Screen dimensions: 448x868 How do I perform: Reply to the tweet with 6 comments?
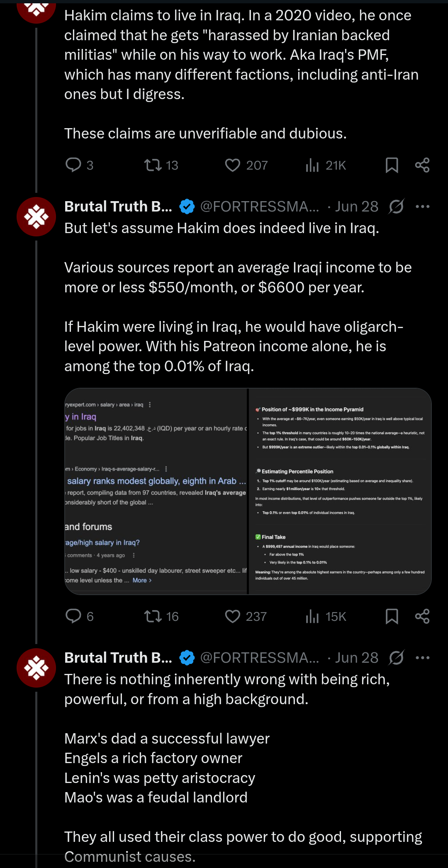(74, 616)
